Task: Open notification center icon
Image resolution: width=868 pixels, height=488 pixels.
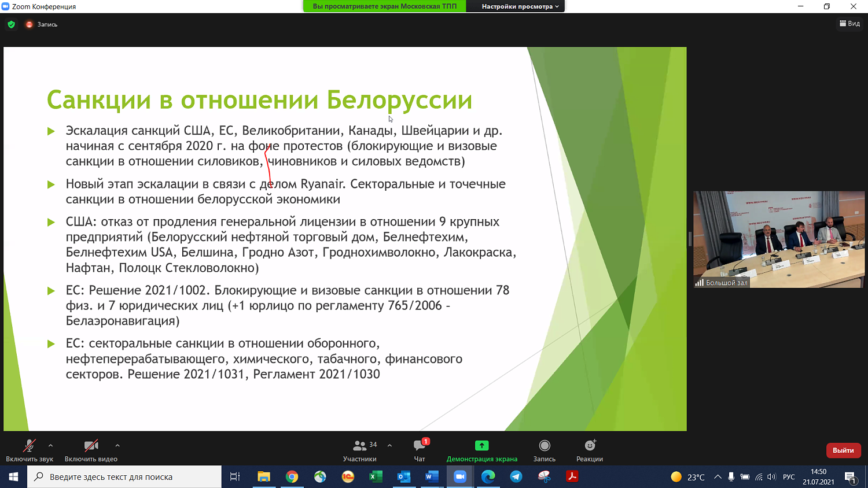Action: click(x=850, y=477)
